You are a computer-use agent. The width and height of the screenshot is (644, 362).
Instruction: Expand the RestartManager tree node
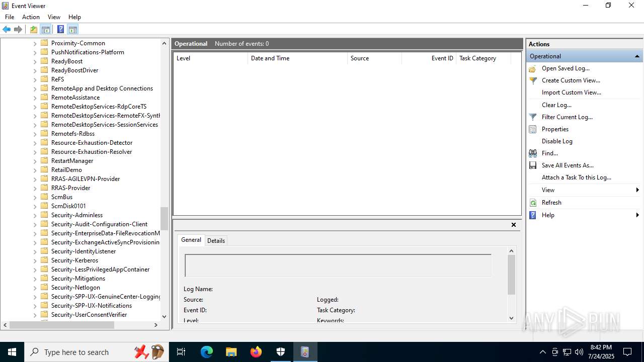tap(35, 161)
